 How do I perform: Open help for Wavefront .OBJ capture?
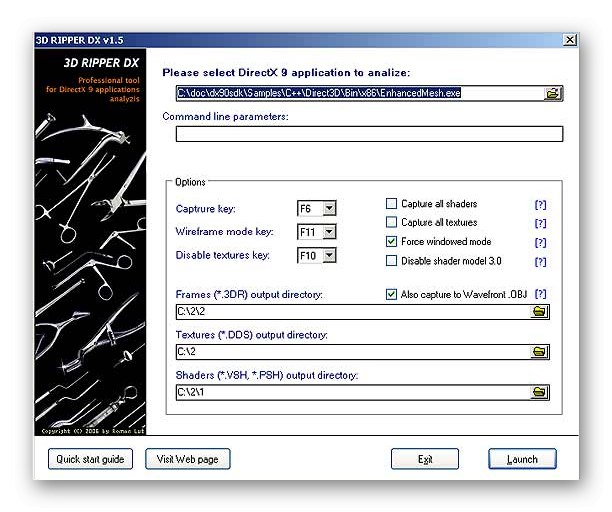coord(541,294)
